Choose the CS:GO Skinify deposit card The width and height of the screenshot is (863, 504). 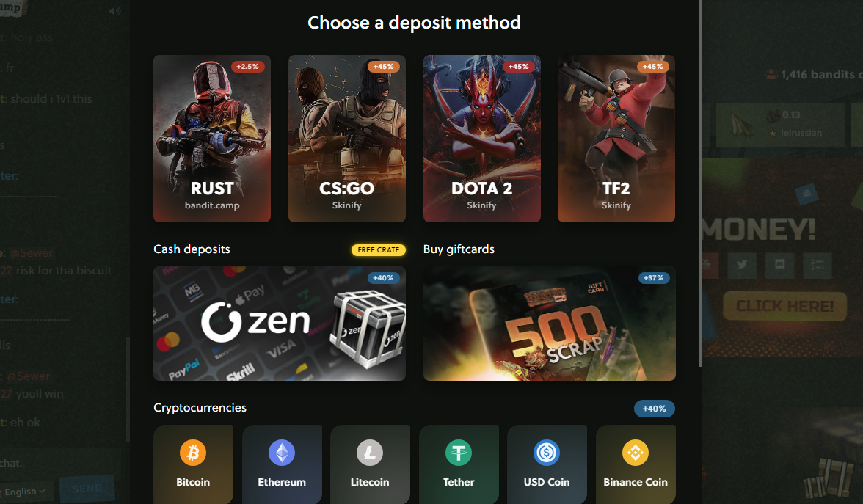[346, 139]
